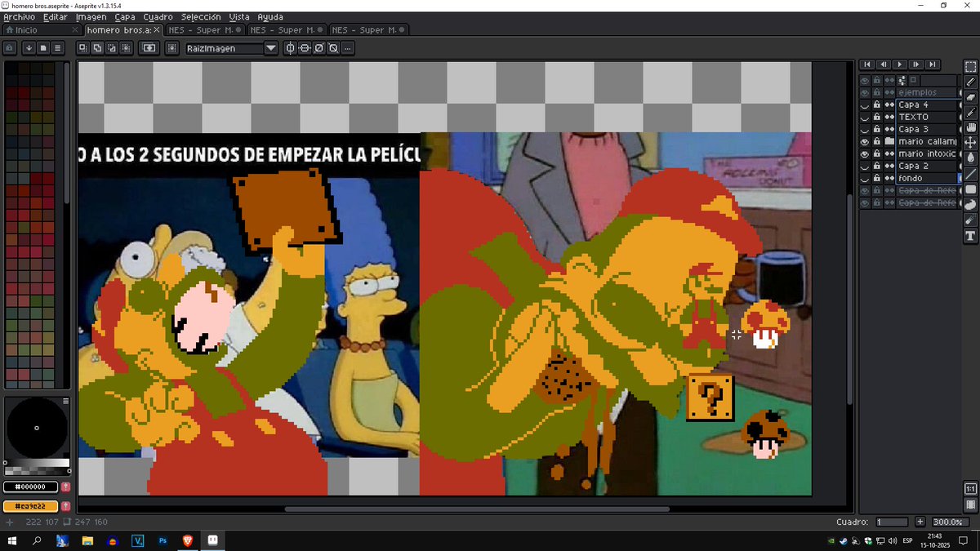The width and height of the screenshot is (980, 551).
Task: Select the Line tool
Action: coord(970,174)
